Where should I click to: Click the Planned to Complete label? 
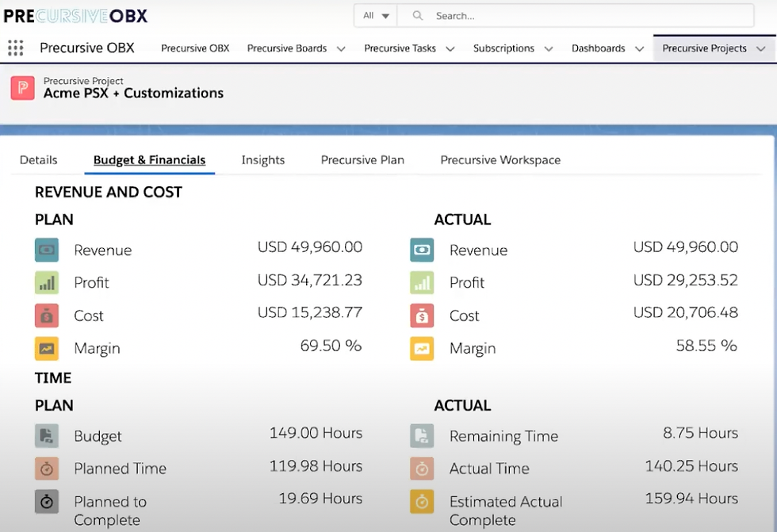click(x=110, y=511)
